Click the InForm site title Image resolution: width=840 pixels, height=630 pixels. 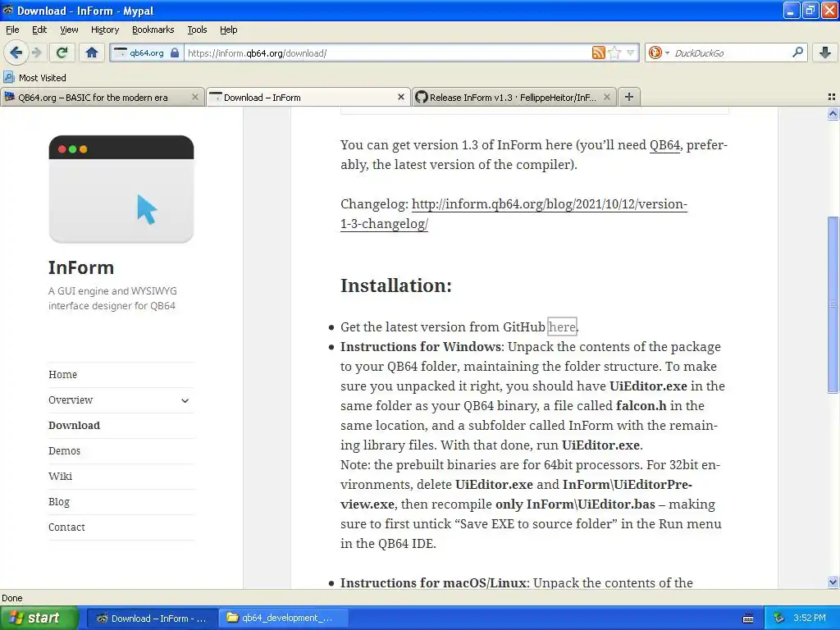[81, 267]
